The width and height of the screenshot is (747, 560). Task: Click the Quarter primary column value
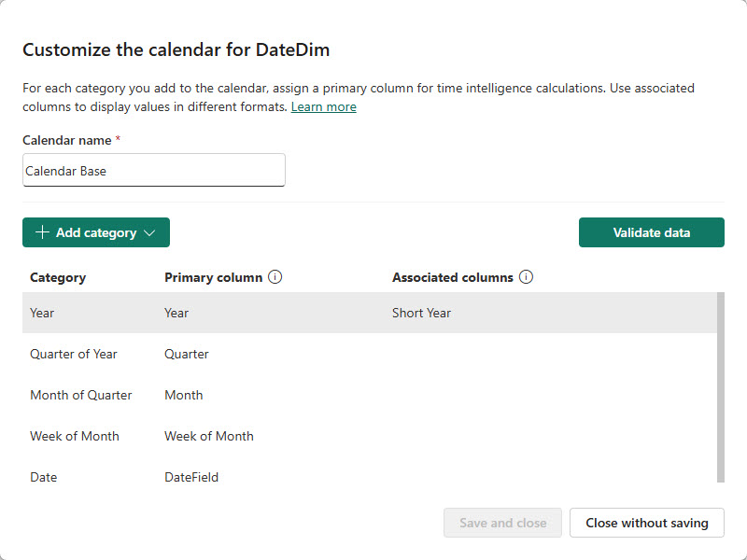point(187,354)
